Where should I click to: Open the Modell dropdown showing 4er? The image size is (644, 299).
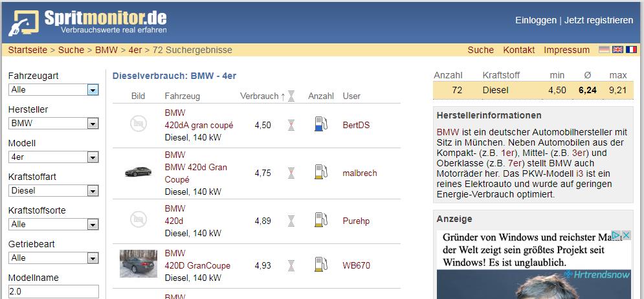[x=53, y=157]
